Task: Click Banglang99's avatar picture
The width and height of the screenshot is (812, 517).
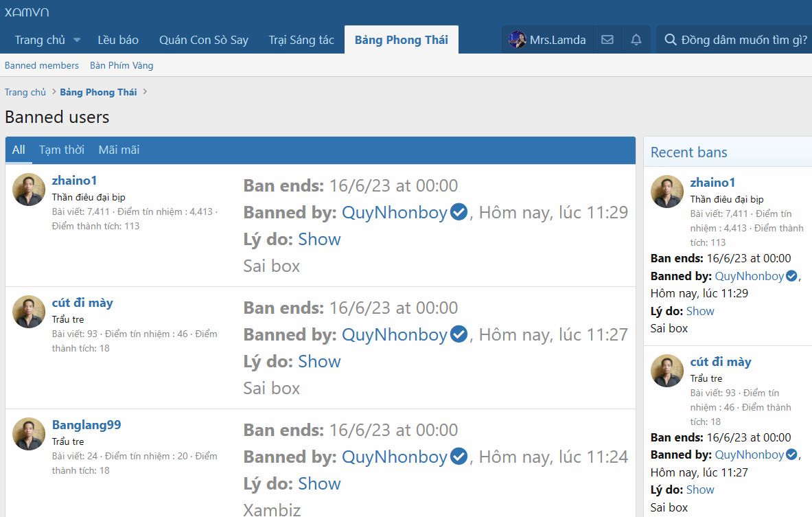Action: (x=29, y=434)
